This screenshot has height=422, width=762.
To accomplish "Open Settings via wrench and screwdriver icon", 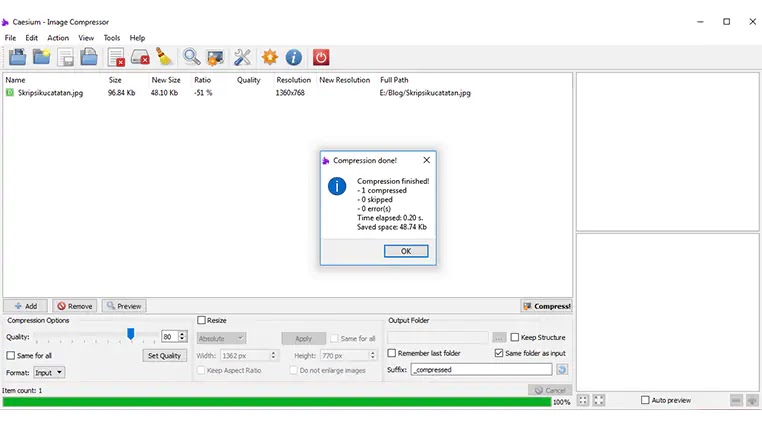I will pyautogui.click(x=242, y=57).
